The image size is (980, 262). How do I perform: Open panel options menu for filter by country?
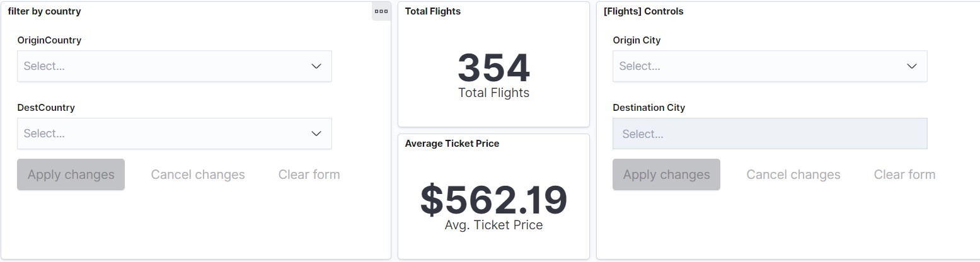coord(381,11)
